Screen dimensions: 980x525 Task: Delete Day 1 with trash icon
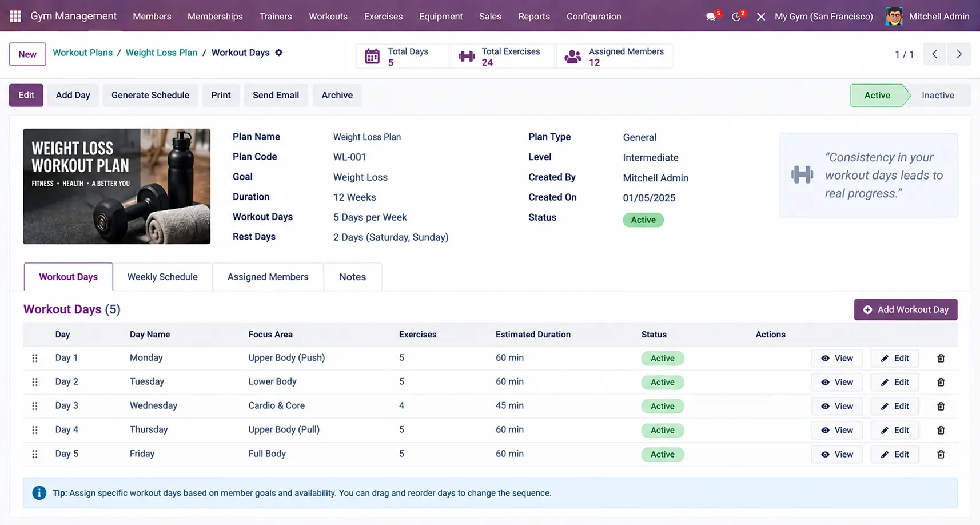pyautogui.click(x=941, y=358)
